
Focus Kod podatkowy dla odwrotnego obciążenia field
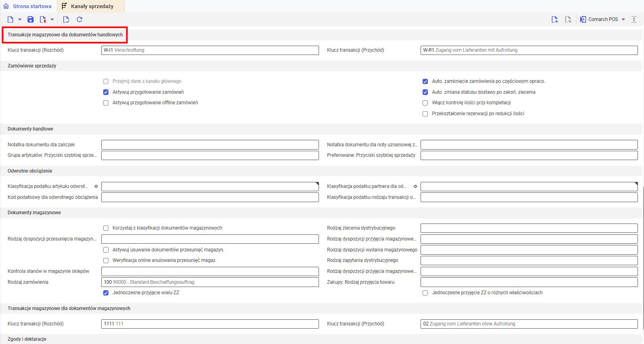point(210,197)
